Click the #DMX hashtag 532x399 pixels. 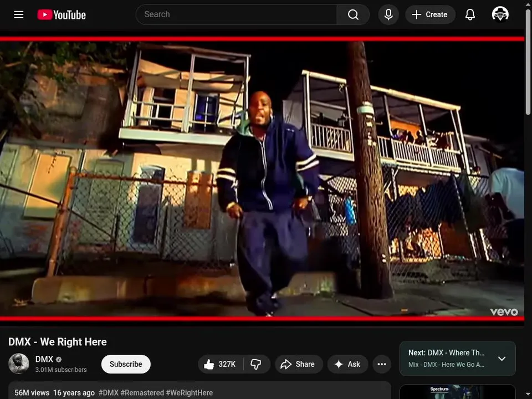[109, 392]
